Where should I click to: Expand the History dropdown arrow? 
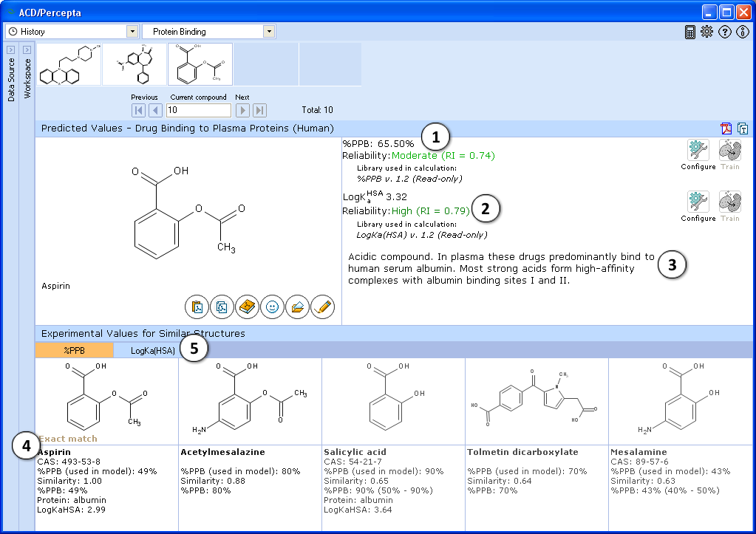[132, 32]
